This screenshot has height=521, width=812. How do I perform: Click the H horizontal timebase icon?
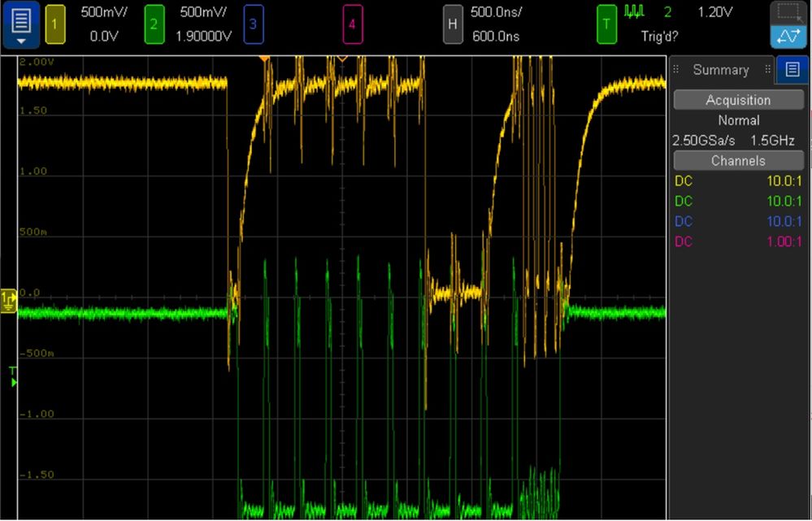point(452,24)
